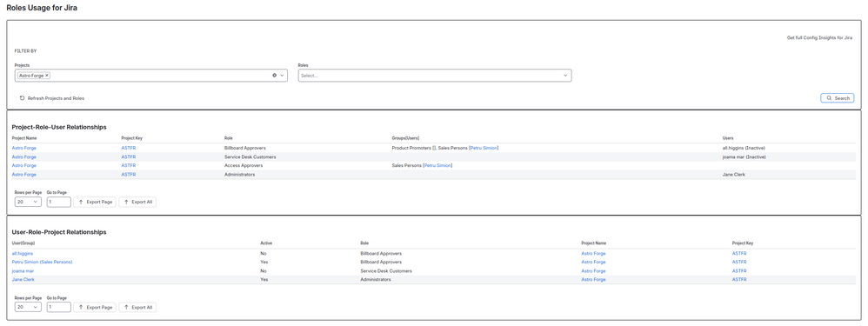Open Petru Simion (Sales Persons) user link
Viewport: 868px width, 326px height.
[x=42, y=262]
